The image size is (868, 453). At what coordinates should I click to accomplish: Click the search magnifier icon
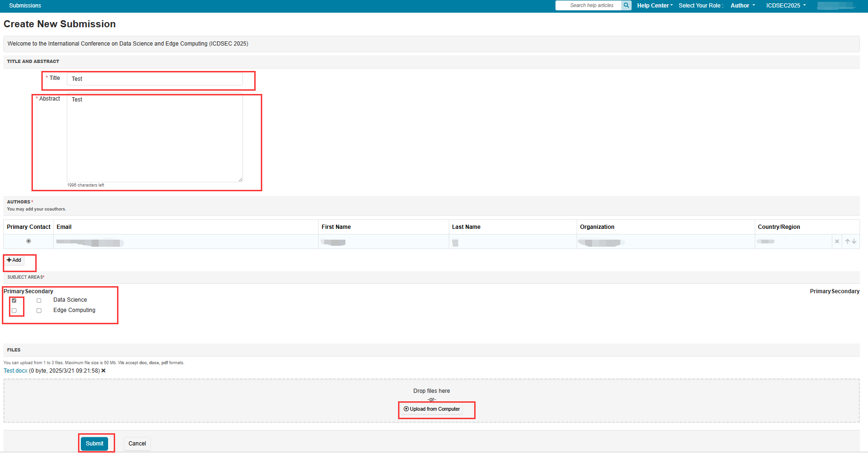pos(626,5)
